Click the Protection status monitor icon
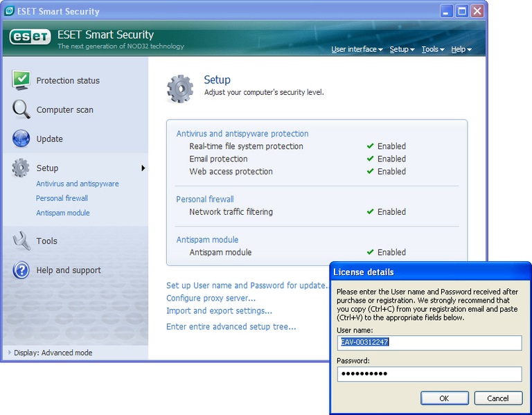This screenshot has height=415, width=532. pos(21,80)
